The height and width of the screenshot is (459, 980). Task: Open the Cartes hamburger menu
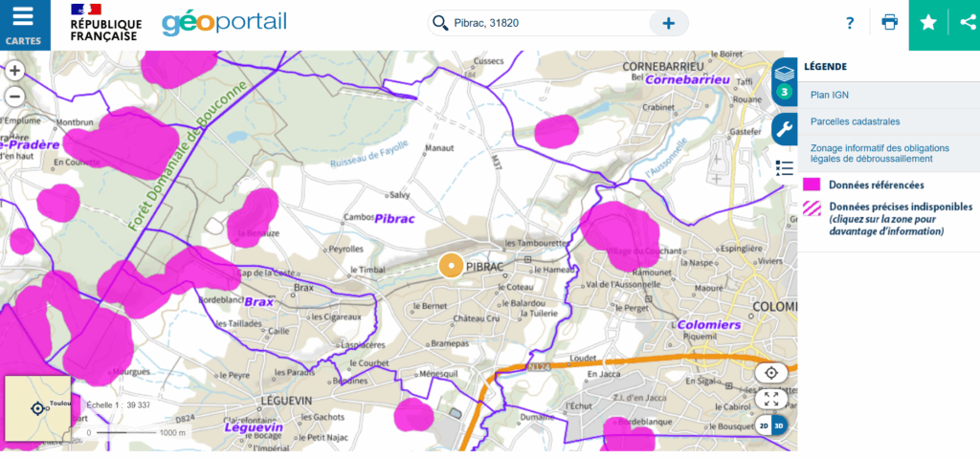pyautogui.click(x=23, y=24)
